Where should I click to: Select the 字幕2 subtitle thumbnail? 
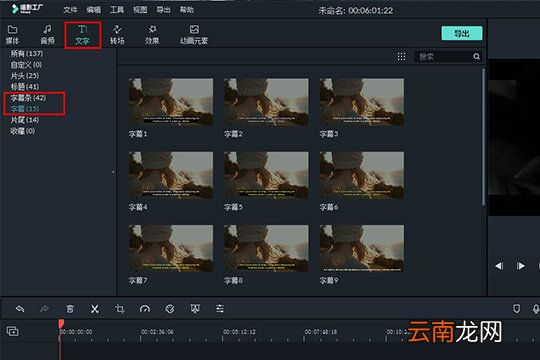266,102
